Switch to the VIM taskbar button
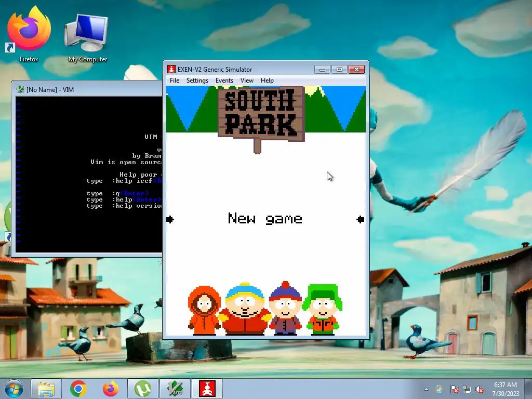Viewport: 532px width, 399px height. tap(175, 389)
